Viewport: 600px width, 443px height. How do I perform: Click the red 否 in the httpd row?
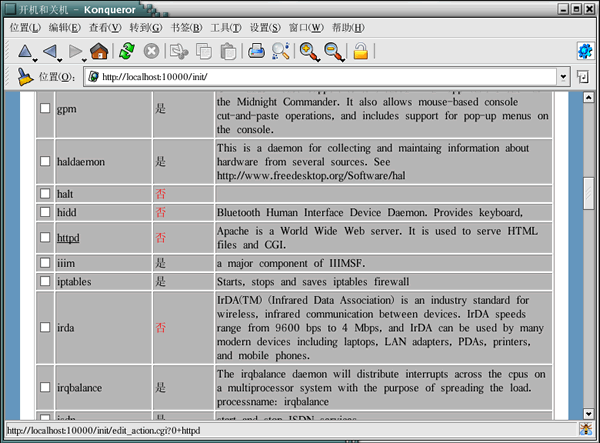[160, 238]
